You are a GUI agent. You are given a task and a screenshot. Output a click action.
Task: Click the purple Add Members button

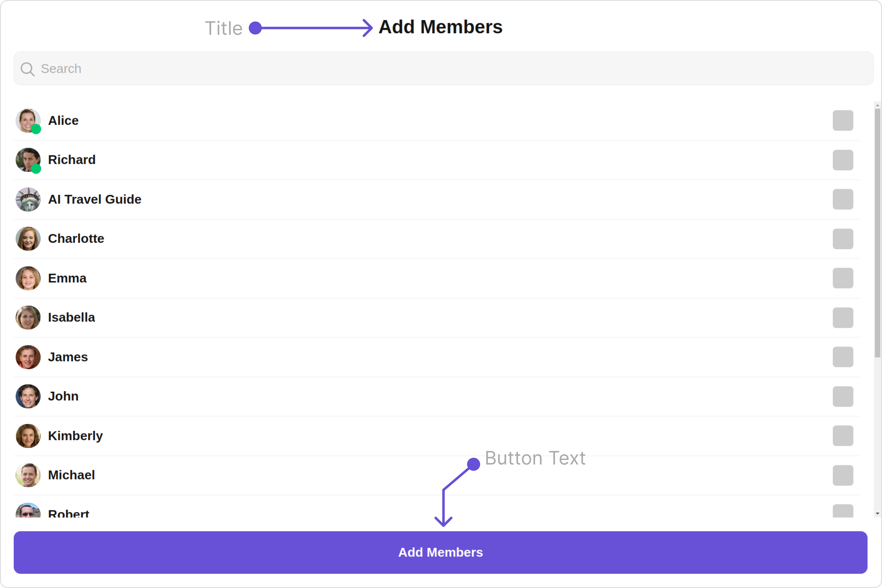click(x=440, y=552)
